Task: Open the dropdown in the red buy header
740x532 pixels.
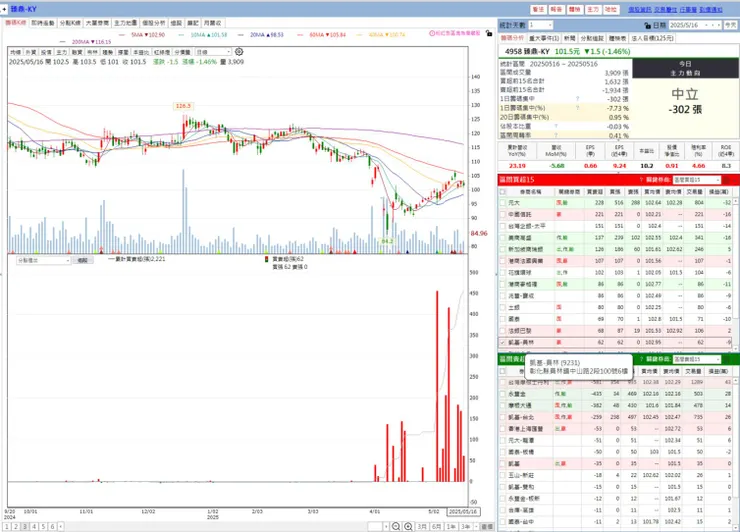Action: point(697,180)
